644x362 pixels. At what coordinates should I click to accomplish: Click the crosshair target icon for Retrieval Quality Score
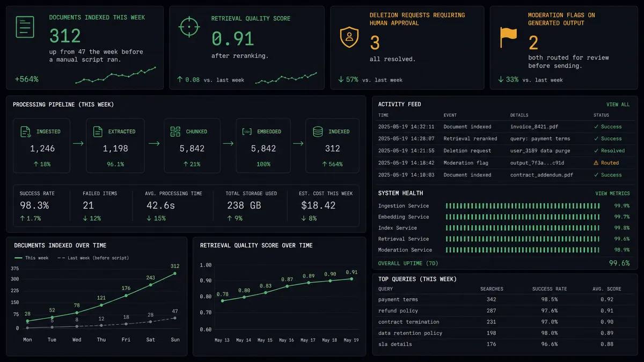[188, 27]
